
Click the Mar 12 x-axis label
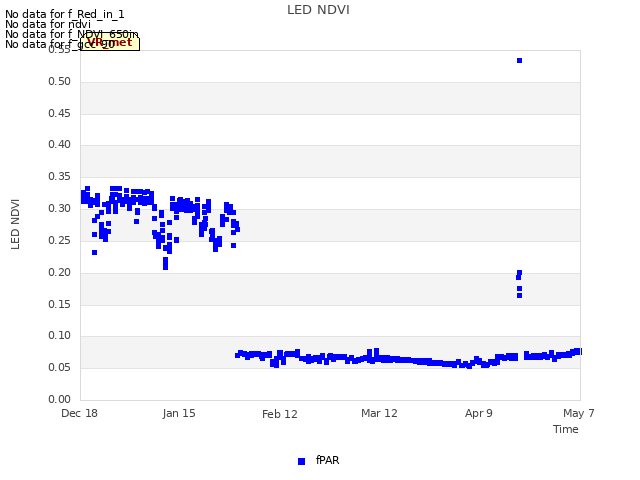(379, 413)
